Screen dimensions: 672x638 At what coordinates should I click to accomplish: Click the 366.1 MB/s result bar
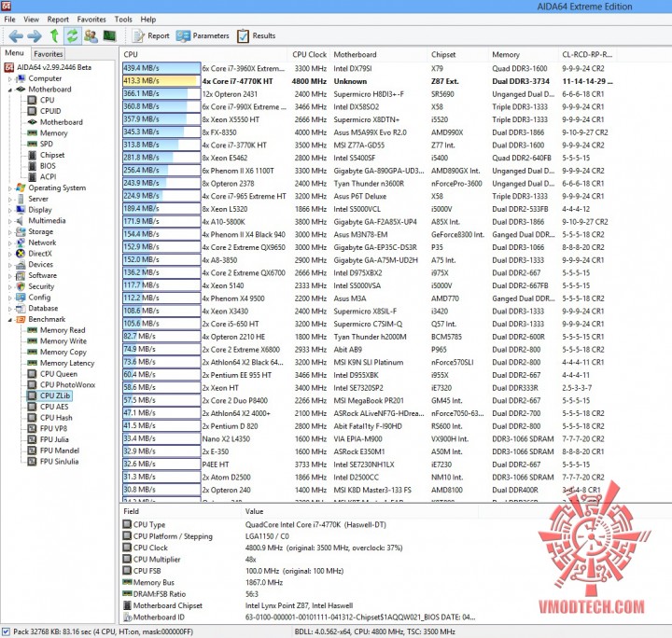(x=161, y=94)
